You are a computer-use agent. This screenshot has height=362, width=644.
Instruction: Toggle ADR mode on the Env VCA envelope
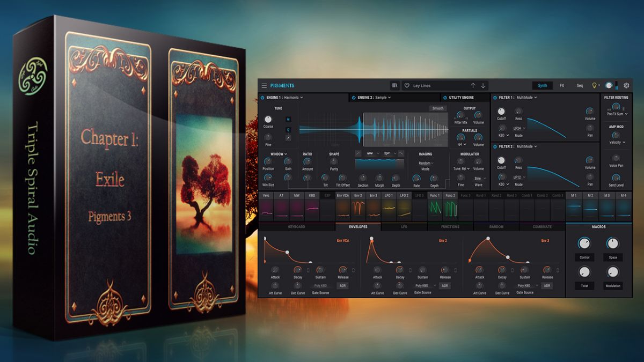pyautogui.click(x=342, y=286)
